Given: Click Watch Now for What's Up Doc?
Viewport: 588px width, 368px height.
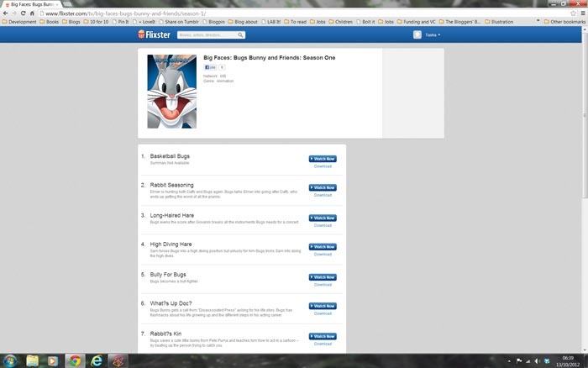Looking at the screenshot, I should click(x=323, y=306).
